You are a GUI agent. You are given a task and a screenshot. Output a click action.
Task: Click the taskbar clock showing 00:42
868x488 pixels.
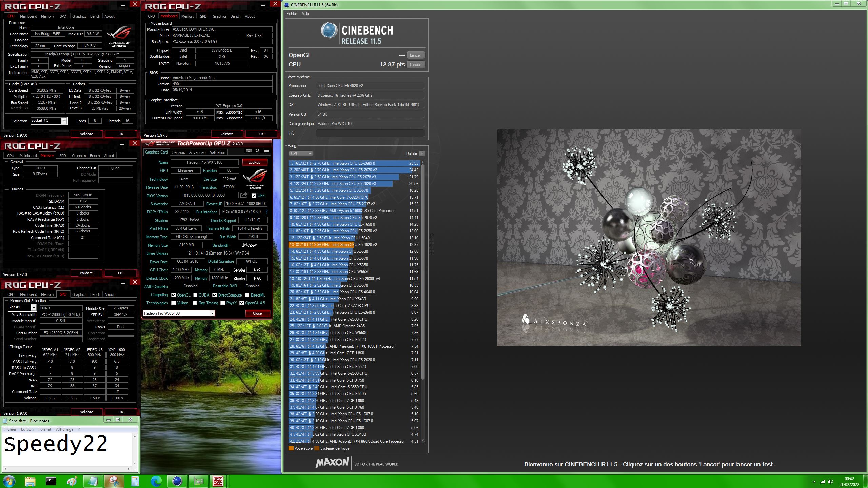coord(849,482)
